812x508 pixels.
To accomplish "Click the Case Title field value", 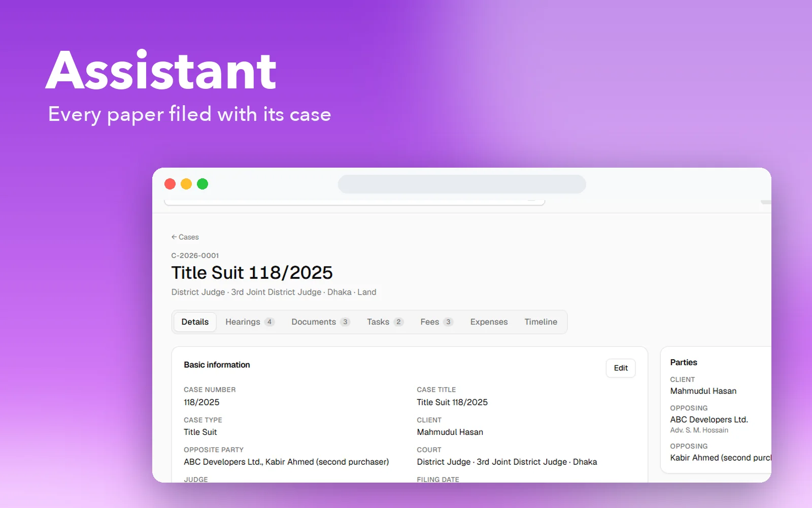I will pyautogui.click(x=452, y=402).
